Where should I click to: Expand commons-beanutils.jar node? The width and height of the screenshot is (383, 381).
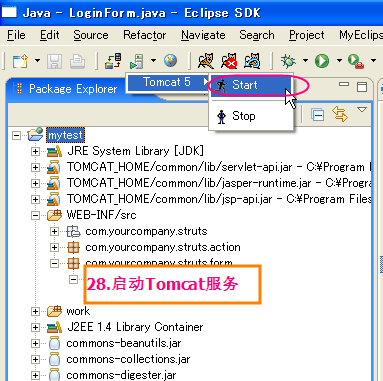35,343
